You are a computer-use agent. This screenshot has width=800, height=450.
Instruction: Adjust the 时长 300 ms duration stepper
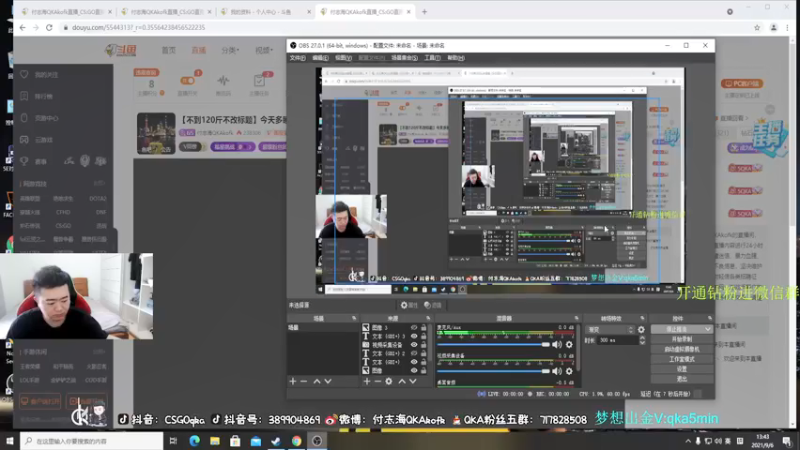642,340
